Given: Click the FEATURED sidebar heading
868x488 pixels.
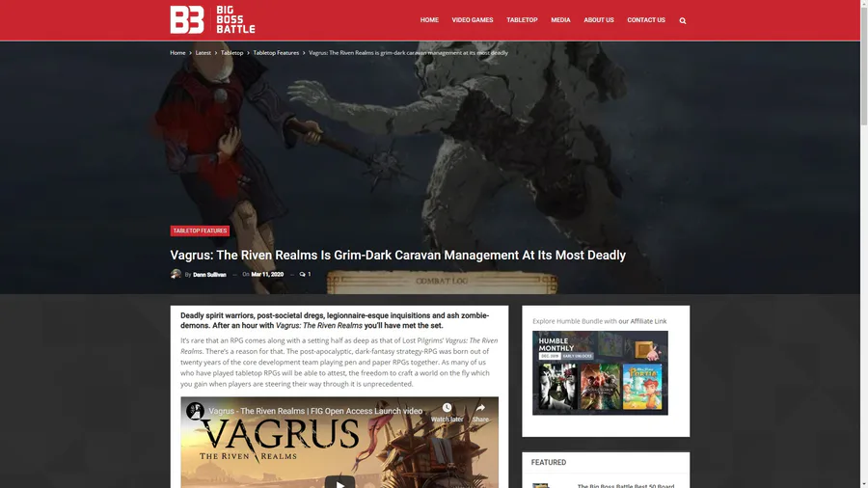Looking at the screenshot, I should (549, 462).
